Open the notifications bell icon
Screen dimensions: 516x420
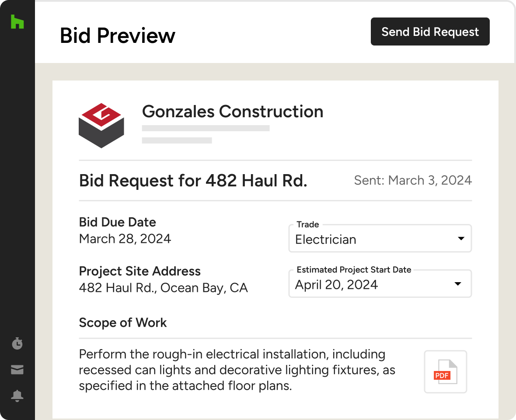[17, 396]
